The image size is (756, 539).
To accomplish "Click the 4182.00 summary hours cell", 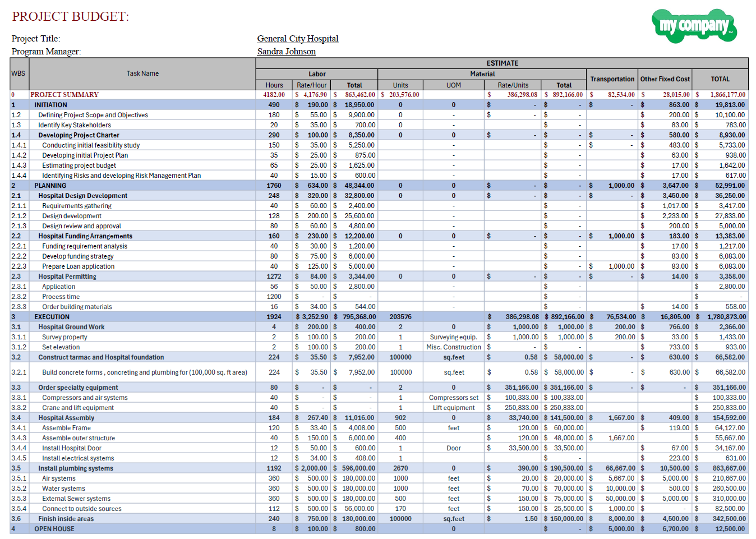I will [274, 95].
